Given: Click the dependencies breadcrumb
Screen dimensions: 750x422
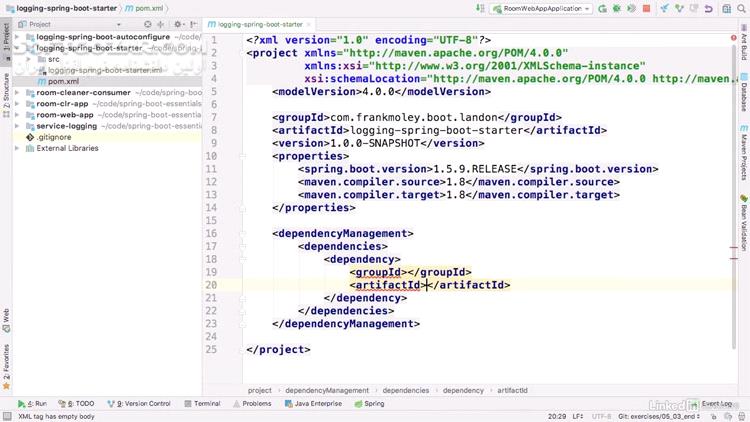Looking at the screenshot, I should pos(406,390).
